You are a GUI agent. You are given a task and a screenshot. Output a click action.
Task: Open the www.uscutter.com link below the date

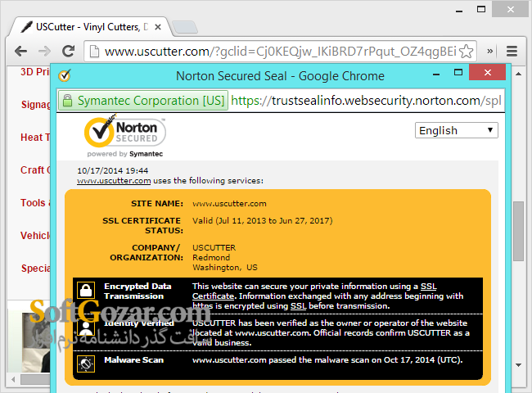(x=114, y=181)
